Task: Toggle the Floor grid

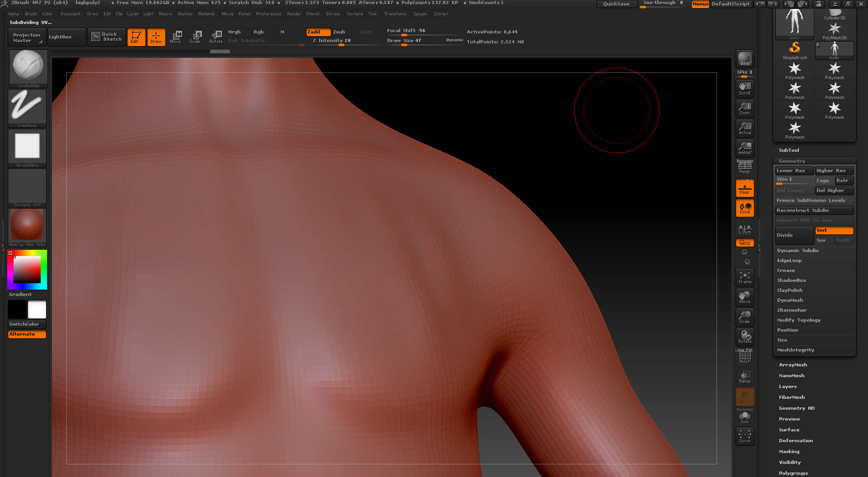Action: coord(745,187)
